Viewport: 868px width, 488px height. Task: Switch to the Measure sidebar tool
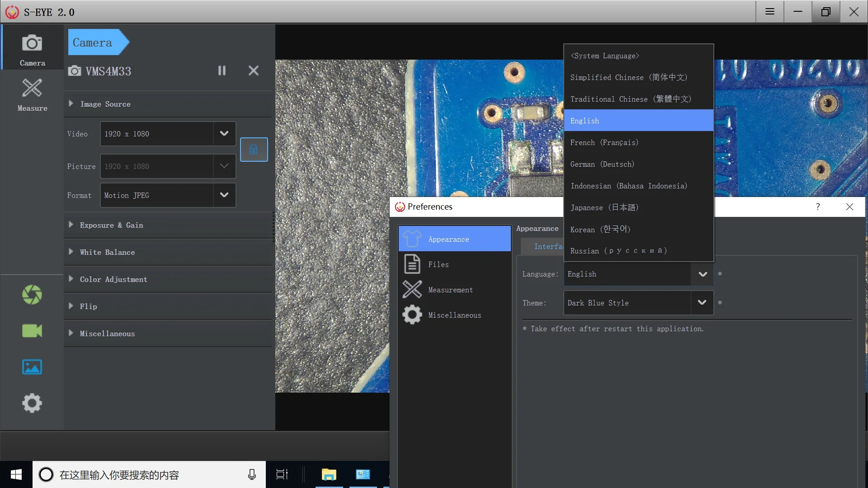[32, 94]
